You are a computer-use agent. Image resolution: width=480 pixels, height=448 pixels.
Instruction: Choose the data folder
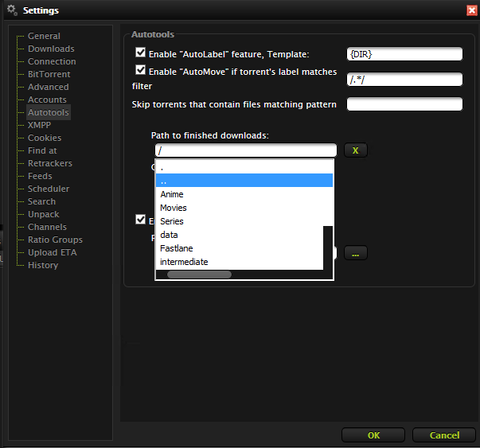[x=240, y=235]
